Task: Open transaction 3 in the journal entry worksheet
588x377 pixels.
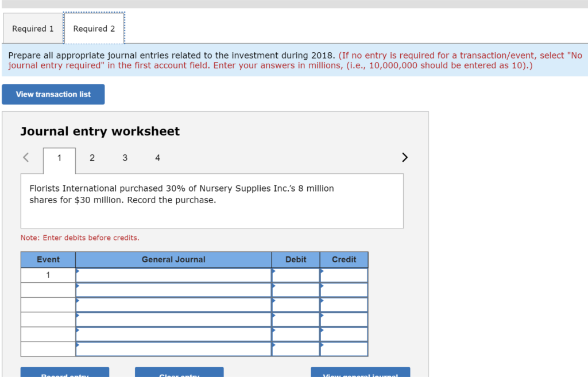Action: click(125, 157)
